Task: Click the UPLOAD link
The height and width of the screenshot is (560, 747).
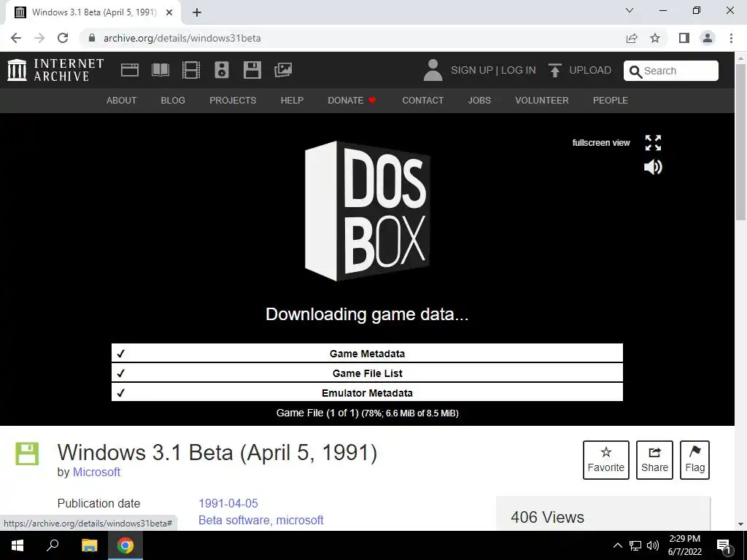Action: tap(590, 70)
